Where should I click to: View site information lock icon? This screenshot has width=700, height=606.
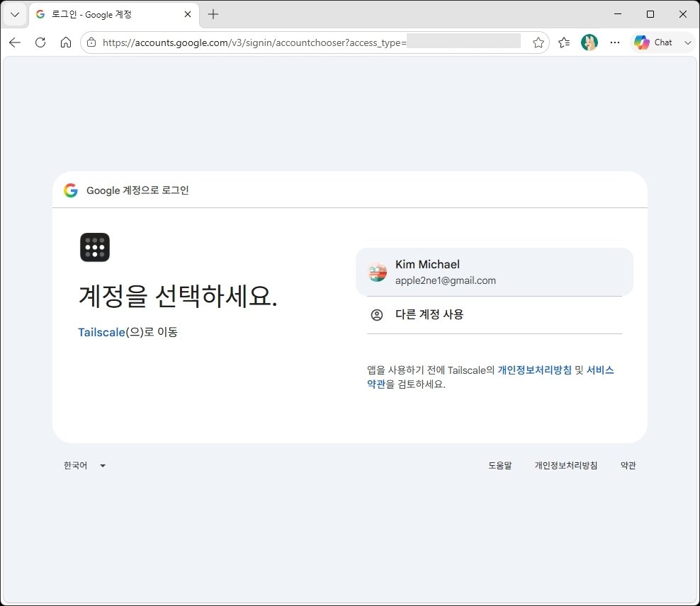point(91,42)
